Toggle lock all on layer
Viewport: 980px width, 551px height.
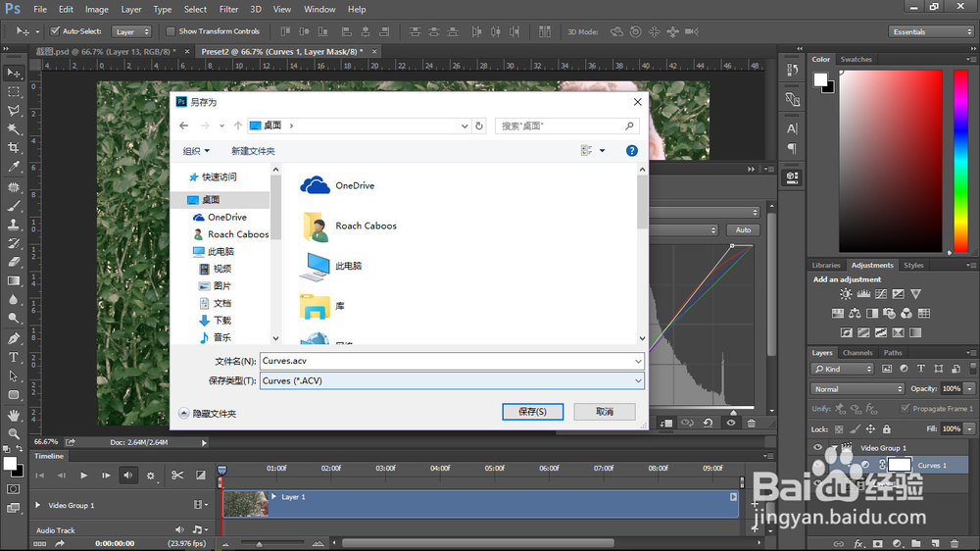(x=886, y=429)
